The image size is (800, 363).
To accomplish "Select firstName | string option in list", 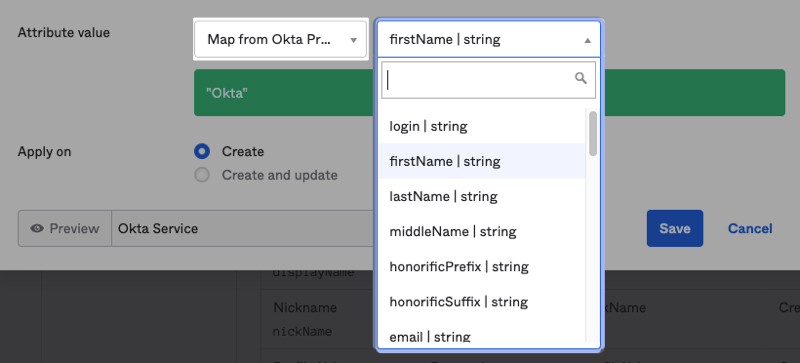I will pos(482,161).
